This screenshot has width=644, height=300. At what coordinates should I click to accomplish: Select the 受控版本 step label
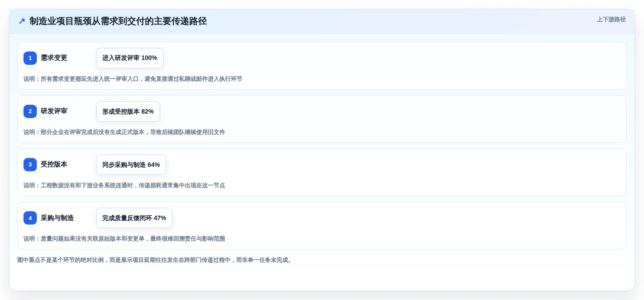pos(54,165)
